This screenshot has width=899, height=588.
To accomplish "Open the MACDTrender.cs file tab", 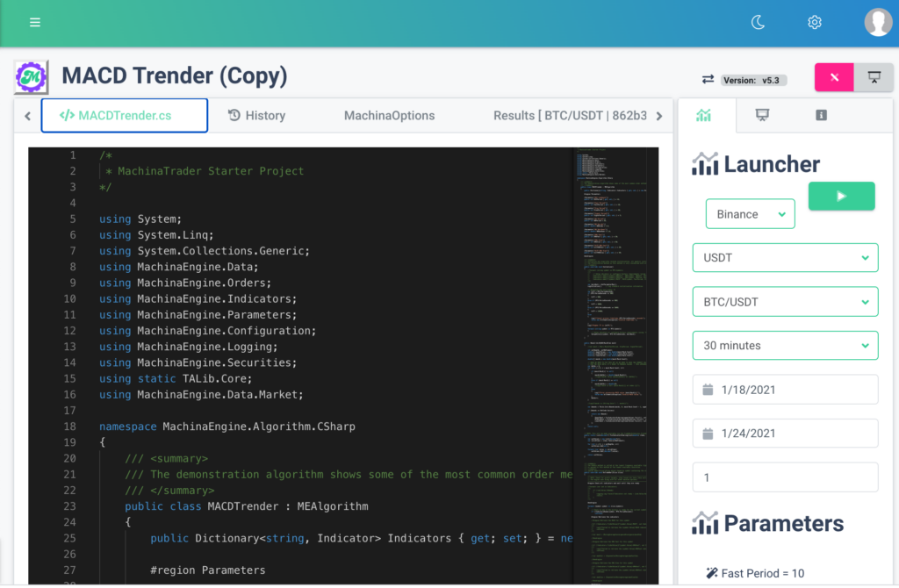I will click(x=125, y=115).
